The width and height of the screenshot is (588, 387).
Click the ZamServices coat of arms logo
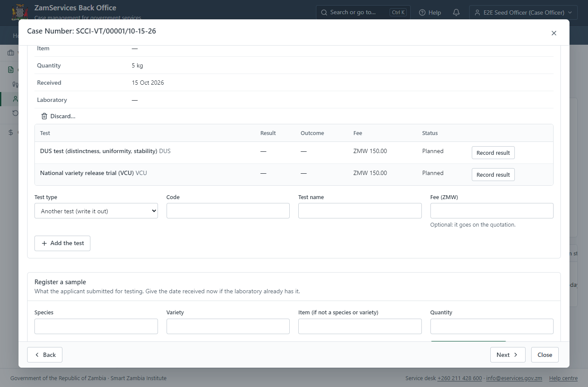click(20, 12)
